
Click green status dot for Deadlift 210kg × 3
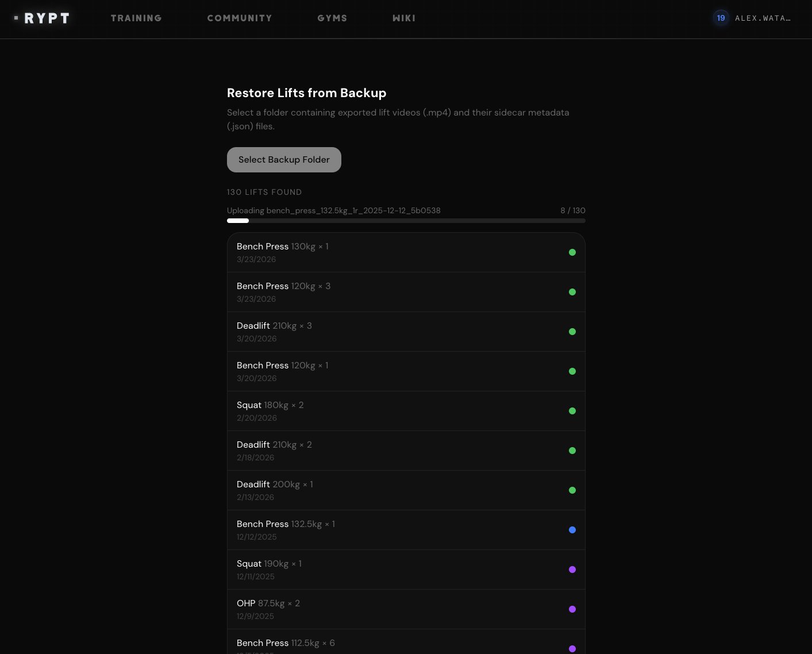click(x=572, y=332)
